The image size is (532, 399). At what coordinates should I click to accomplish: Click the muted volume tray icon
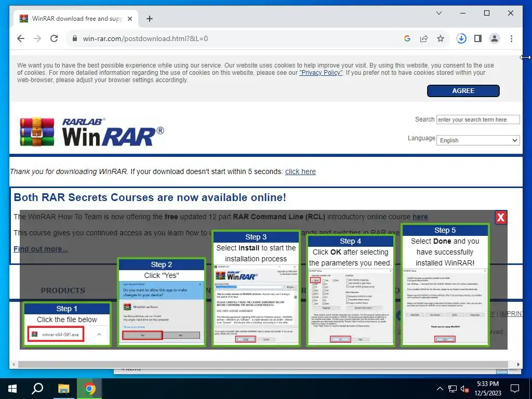pos(464,389)
